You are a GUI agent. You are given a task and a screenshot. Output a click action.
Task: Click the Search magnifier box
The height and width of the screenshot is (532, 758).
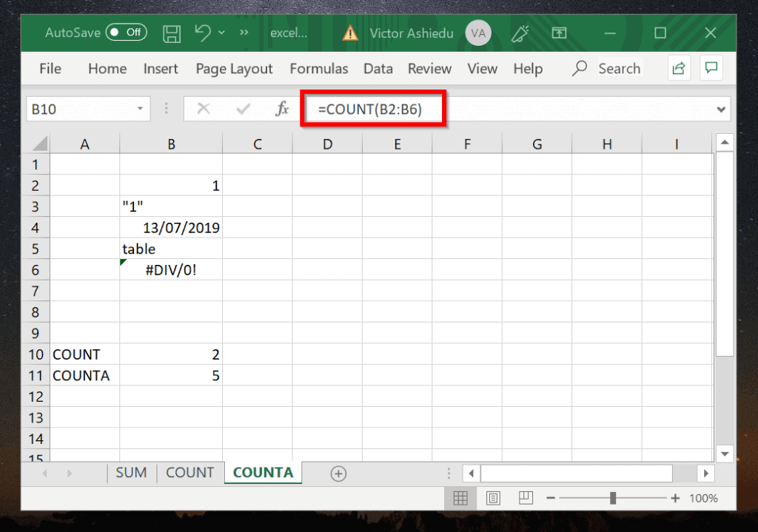pos(607,69)
